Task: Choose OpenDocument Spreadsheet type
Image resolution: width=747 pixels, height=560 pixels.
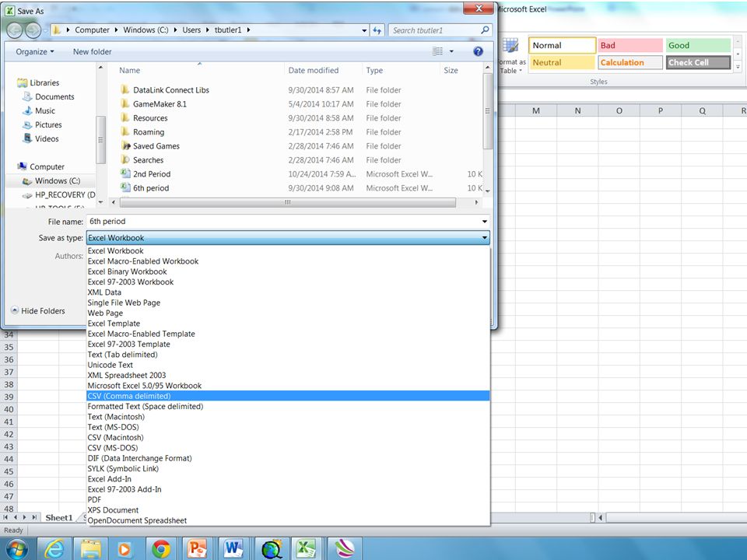Action: pyautogui.click(x=288, y=520)
